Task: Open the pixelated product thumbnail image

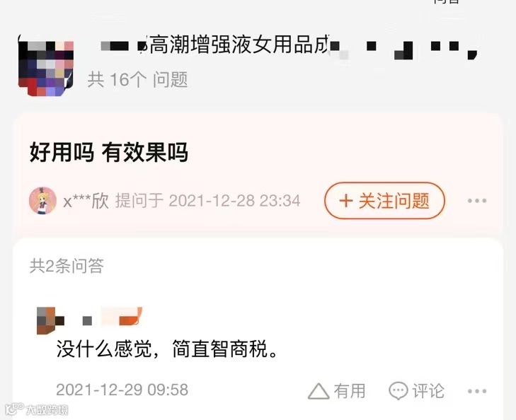Action: click(x=46, y=66)
